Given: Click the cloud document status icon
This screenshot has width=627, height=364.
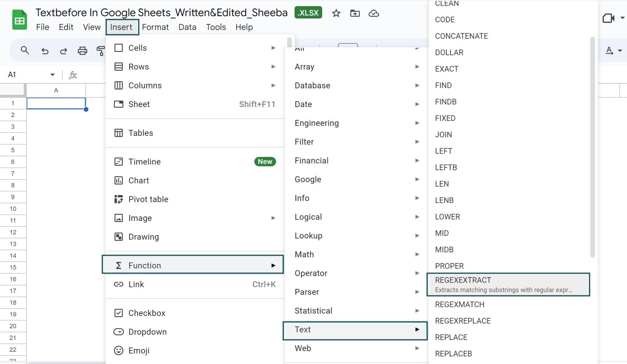Looking at the screenshot, I should pyautogui.click(x=374, y=13).
